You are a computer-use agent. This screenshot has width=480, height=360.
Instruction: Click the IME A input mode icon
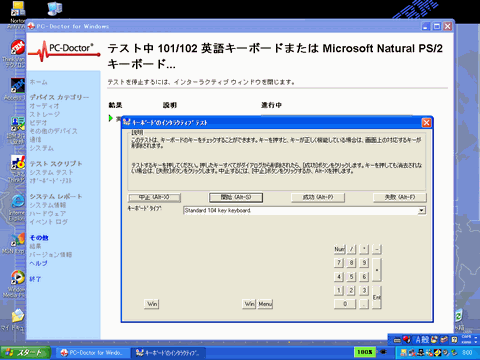[x=418, y=340]
